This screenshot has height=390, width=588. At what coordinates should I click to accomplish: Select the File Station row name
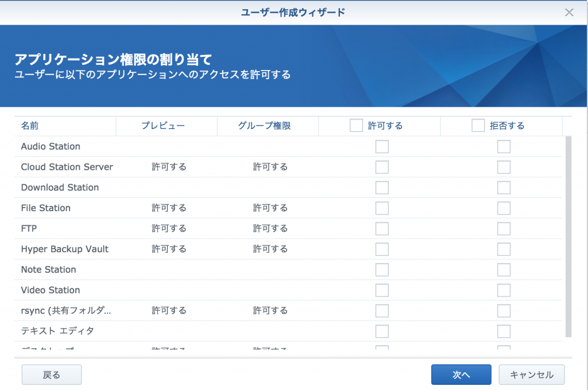coord(46,208)
